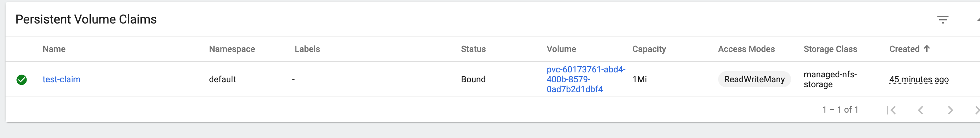Go to the first page of results

click(890, 110)
